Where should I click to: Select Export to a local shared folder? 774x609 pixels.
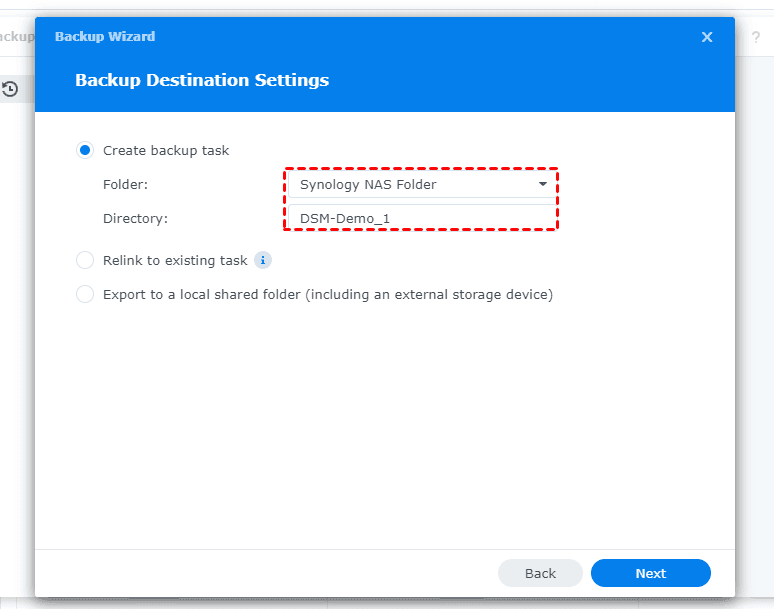pos(85,294)
